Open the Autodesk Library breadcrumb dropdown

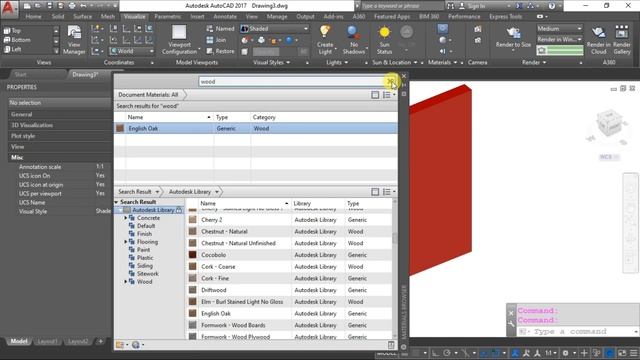point(217,192)
